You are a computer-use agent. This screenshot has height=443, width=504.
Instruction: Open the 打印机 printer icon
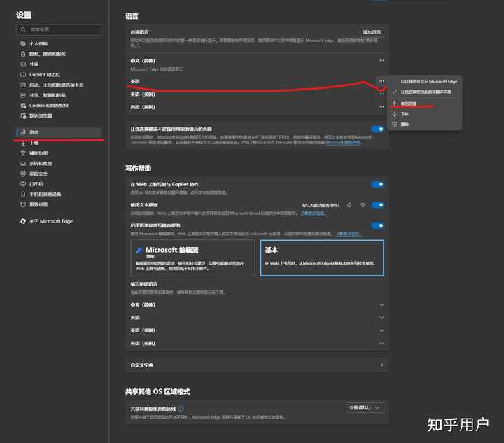pos(23,184)
